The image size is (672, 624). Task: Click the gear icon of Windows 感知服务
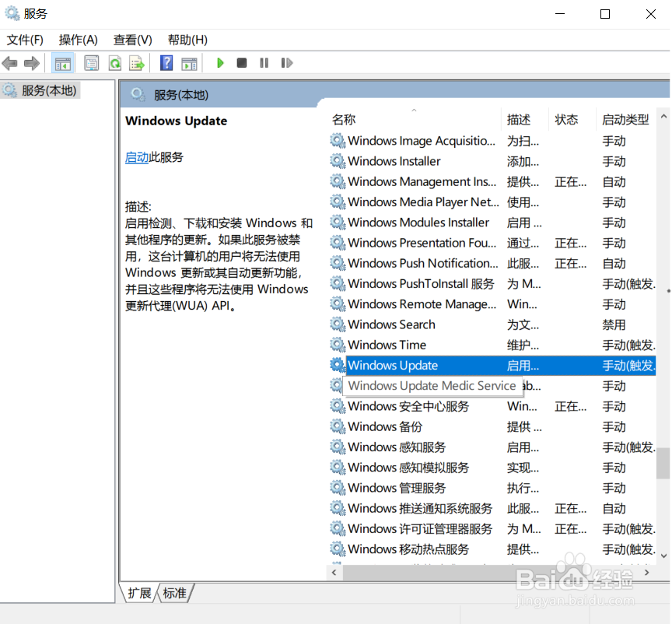point(338,447)
